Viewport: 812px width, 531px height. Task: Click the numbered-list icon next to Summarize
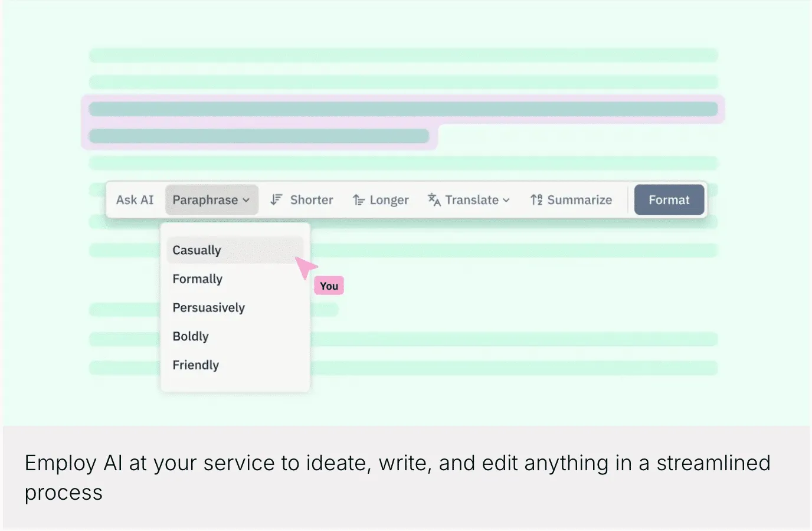[536, 199]
